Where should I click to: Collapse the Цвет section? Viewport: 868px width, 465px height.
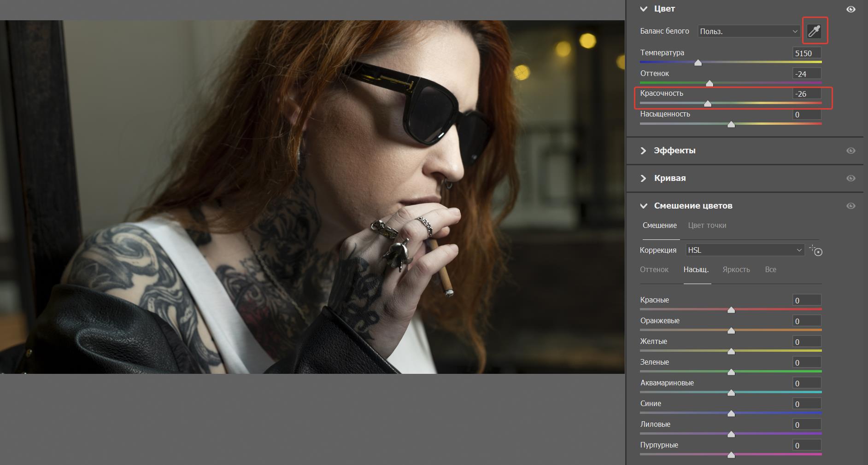pos(644,9)
